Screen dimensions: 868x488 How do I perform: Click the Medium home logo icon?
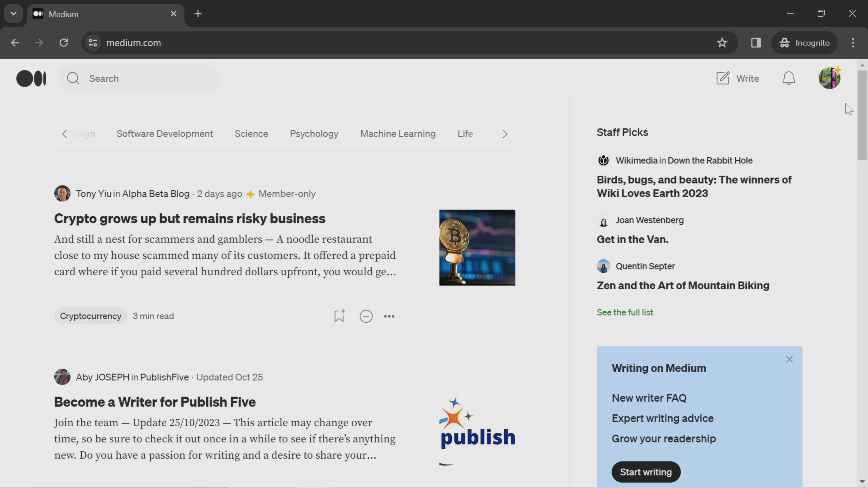click(x=31, y=78)
